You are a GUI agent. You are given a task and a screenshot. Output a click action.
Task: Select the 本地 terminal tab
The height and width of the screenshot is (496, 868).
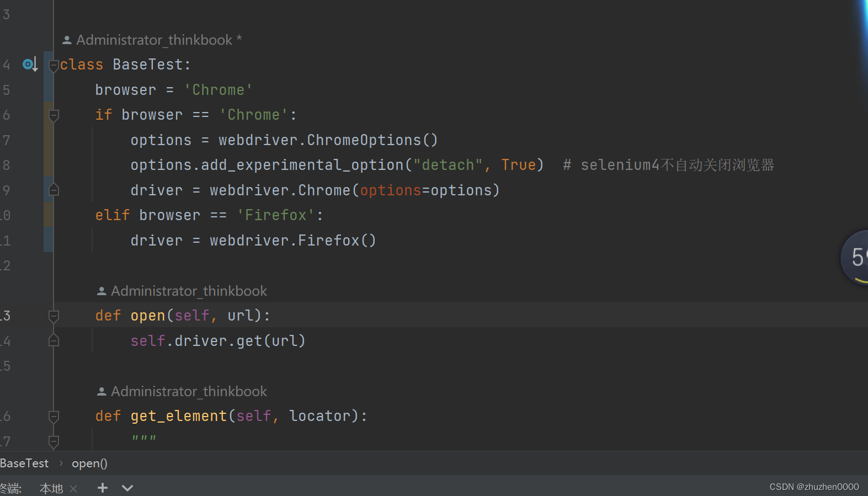(x=51, y=488)
